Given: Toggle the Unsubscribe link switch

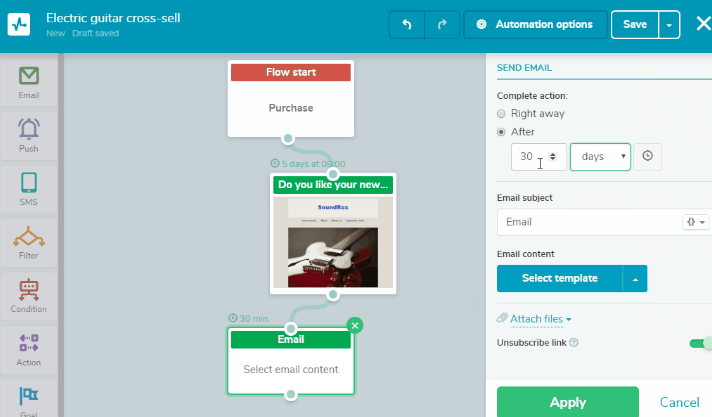Looking at the screenshot, I should pyautogui.click(x=699, y=343).
